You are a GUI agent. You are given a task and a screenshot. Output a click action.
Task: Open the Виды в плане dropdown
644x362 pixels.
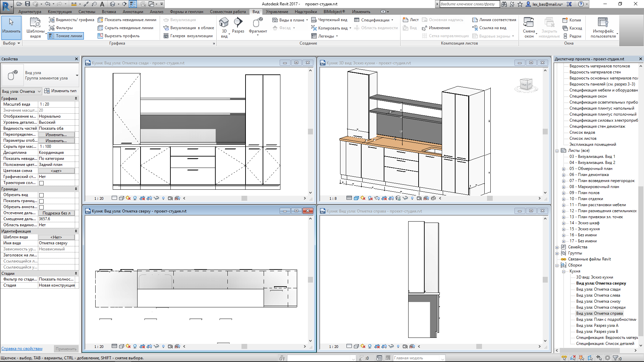290,20
